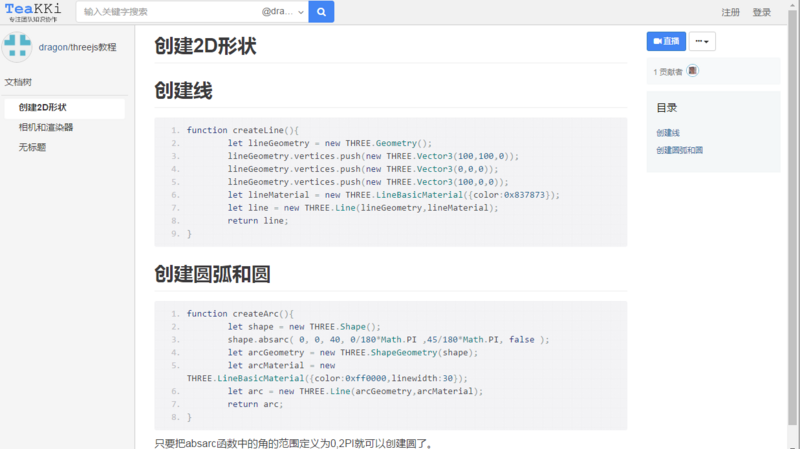Click the blue search magnifier button
The image size is (800, 449).
point(321,12)
